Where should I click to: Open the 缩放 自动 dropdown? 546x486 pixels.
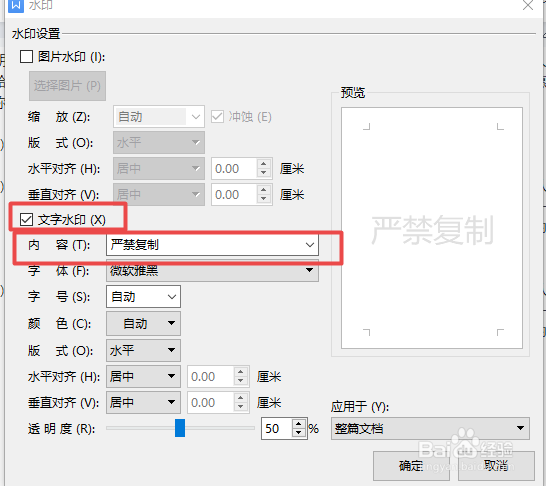tap(159, 117)
